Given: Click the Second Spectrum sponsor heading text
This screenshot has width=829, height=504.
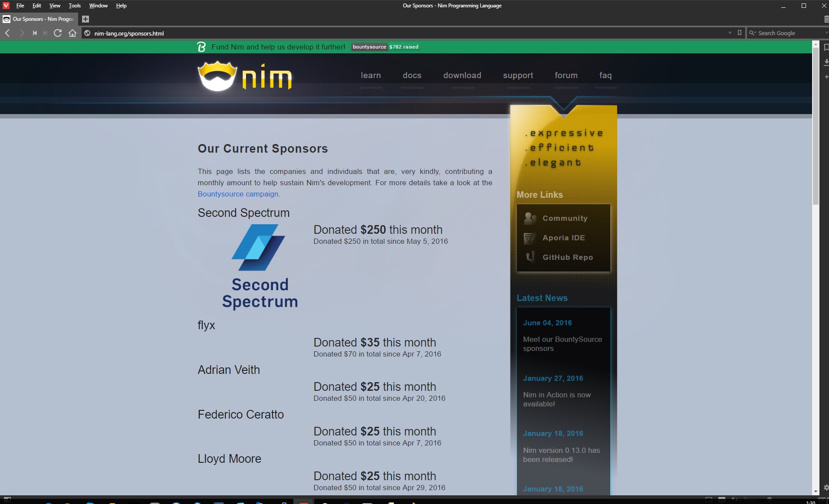Looking at the screenshot, I should click(243, 213).
